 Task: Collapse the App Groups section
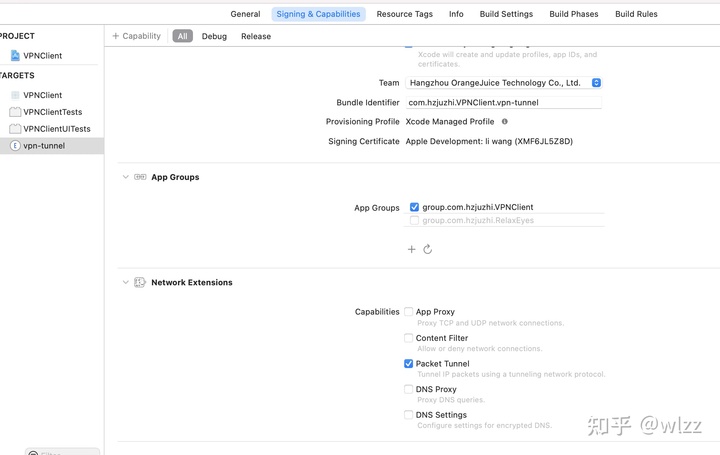tap(125, 177)
